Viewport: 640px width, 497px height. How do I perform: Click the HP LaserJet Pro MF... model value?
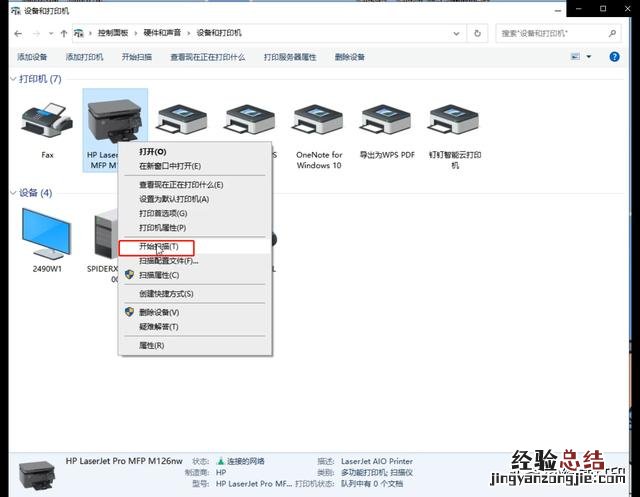click(x=254, y=484)
